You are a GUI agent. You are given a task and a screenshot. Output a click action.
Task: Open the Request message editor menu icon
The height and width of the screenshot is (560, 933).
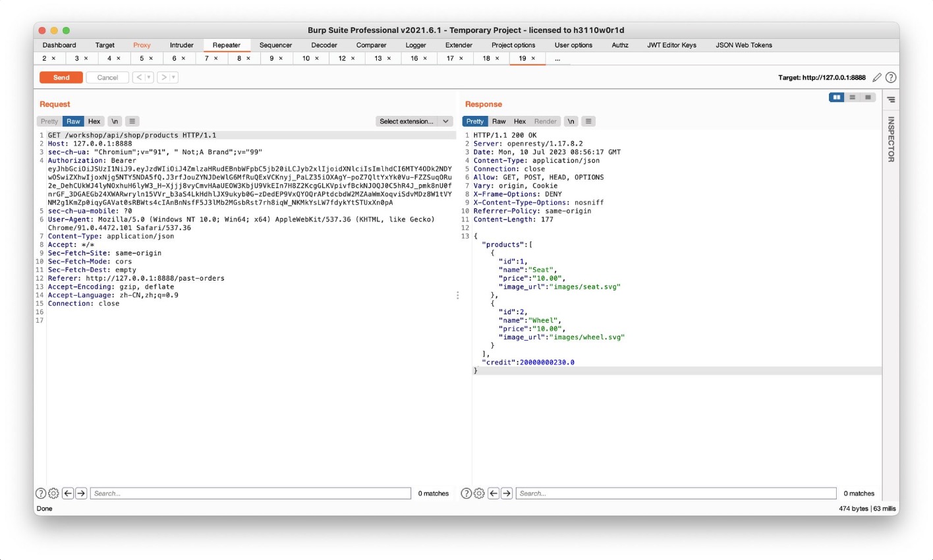pyautogui.click(x=132, y=121)
